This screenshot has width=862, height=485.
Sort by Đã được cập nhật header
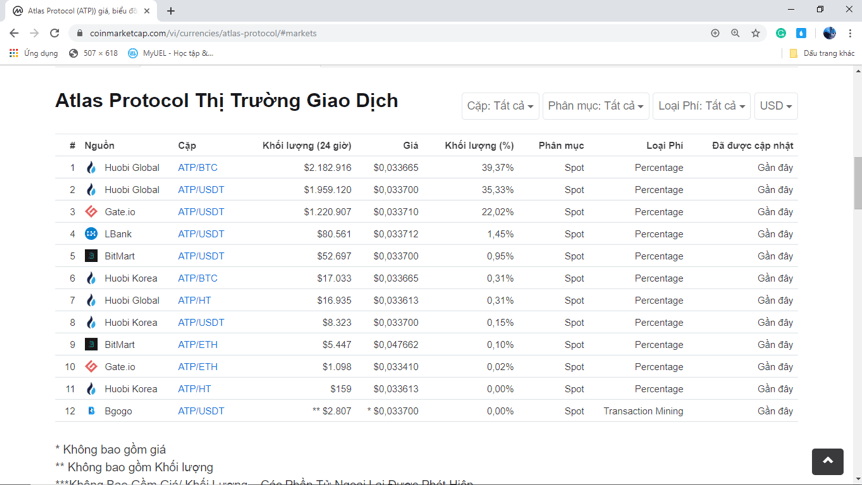point(753,146)
